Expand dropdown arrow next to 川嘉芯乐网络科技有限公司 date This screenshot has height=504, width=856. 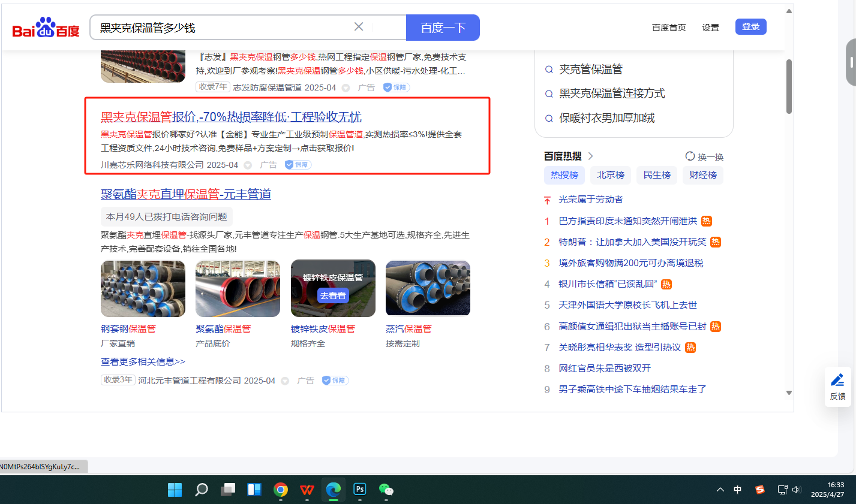click(x=247, y=165)
